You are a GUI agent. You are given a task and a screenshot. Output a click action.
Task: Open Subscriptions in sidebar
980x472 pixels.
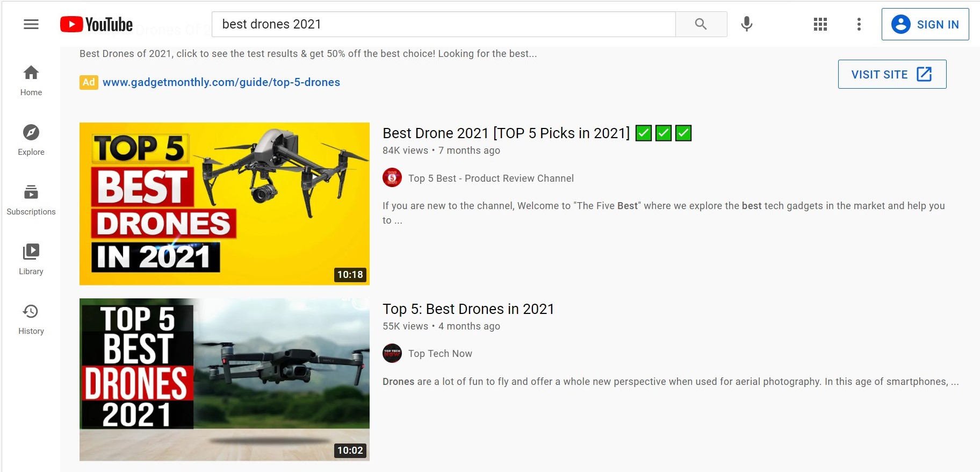(x=31, y=200)
